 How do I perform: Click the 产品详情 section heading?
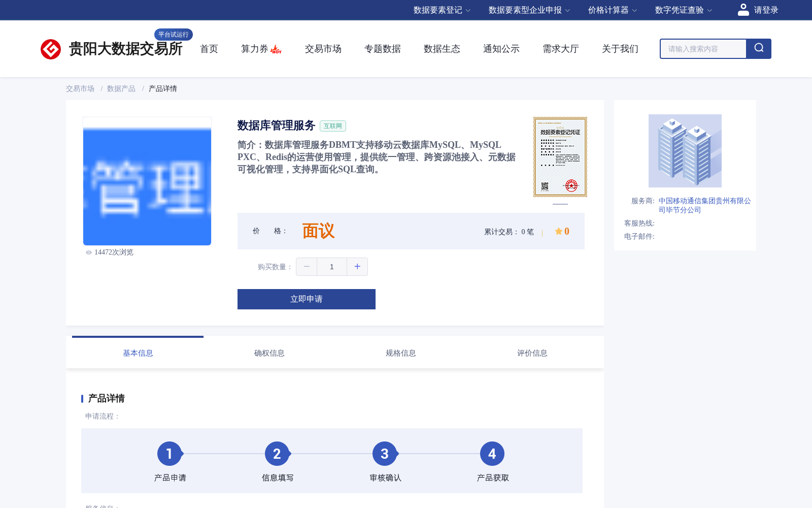[x=107, y=398]
